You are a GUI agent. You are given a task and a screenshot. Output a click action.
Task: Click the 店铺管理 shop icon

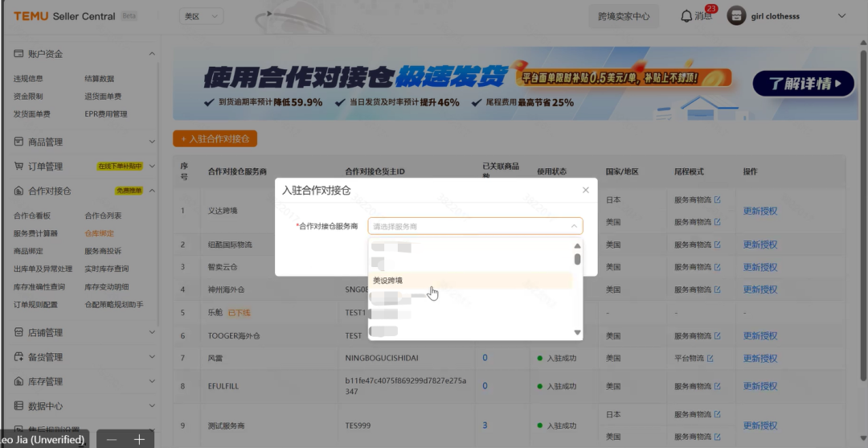(18, 332)
